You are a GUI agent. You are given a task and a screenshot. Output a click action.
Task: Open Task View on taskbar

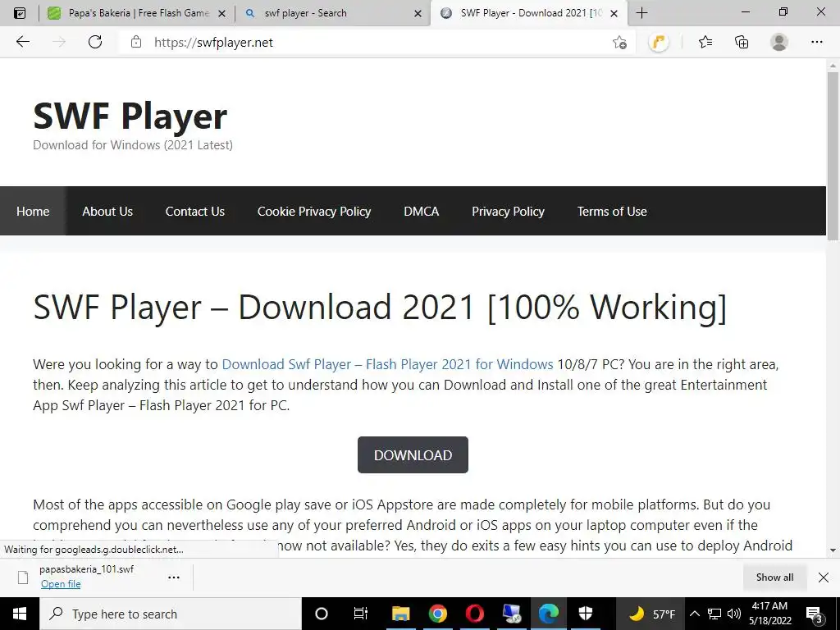[361, 614]
